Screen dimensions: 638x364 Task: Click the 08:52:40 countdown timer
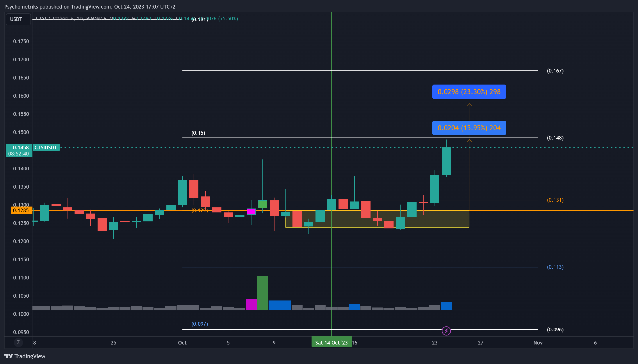(18, 154)
